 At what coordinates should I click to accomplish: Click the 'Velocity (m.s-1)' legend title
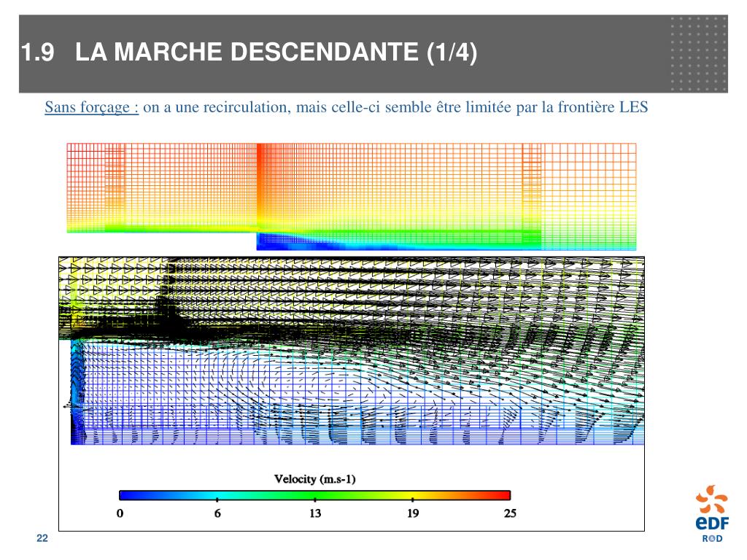tap(315, 479)
